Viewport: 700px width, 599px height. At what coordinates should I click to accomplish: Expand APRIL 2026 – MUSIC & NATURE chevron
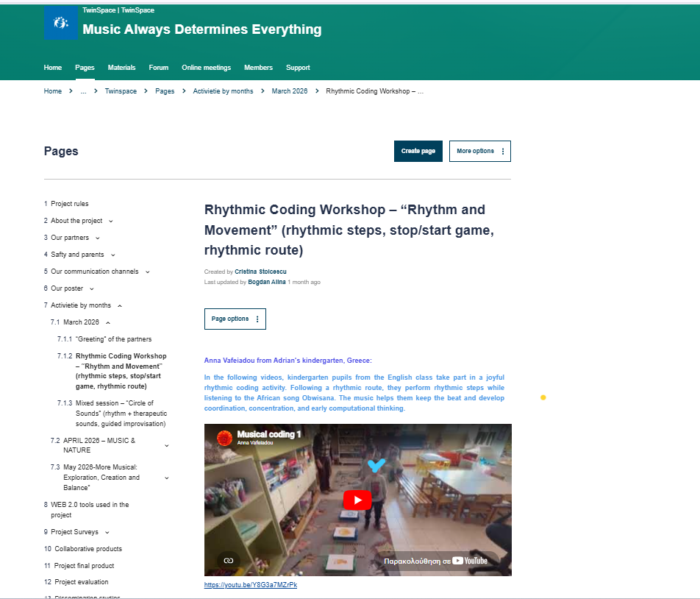pos(166,446)
